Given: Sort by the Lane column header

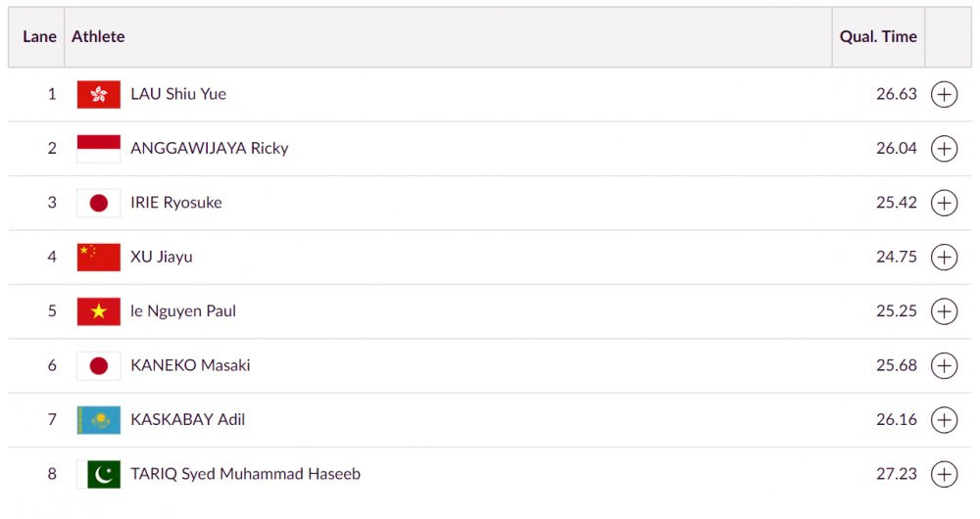Looking at the screenshot, I should (x=39, y=37).
